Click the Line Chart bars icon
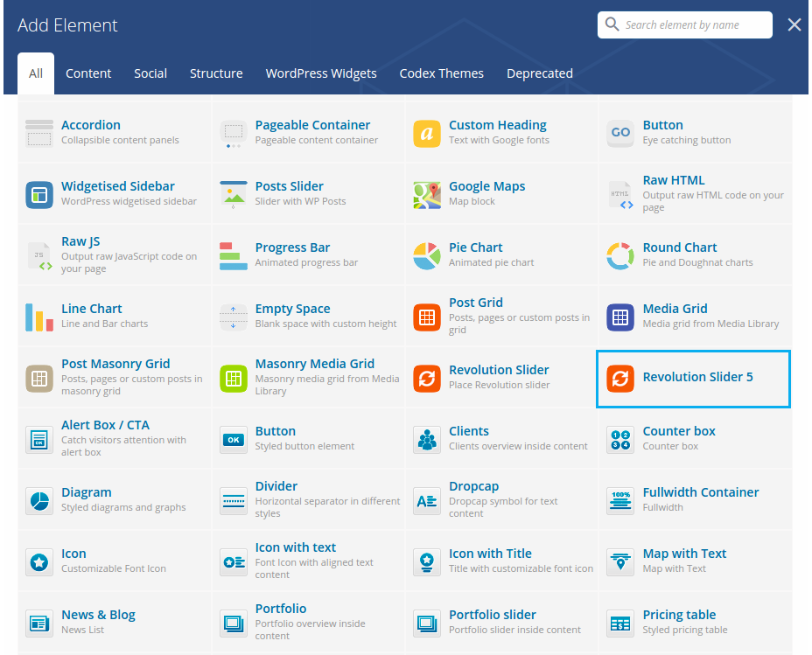Image resolution: width=812 pixels, height=655 pixels. point(39,317)
